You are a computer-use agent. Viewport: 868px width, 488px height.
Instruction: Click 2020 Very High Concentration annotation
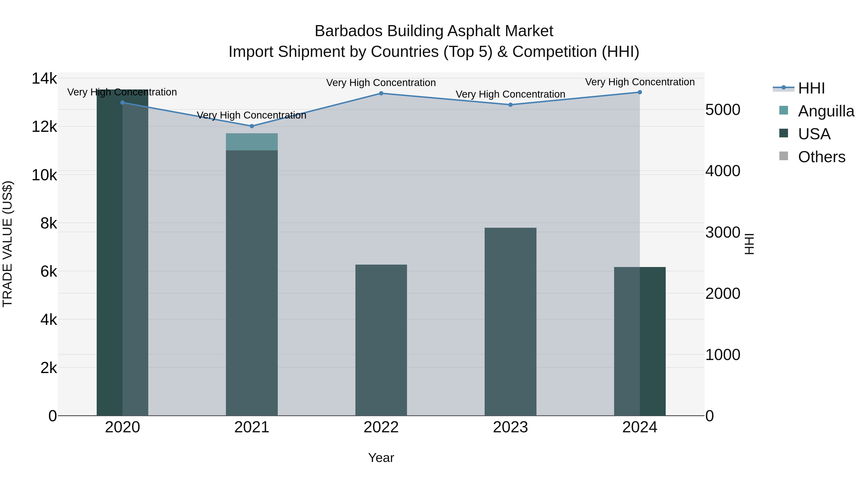pos(122,92)
